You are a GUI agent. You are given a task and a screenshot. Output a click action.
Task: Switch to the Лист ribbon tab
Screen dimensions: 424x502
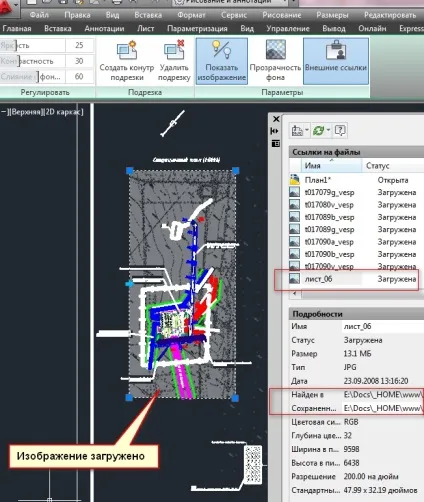146,29
